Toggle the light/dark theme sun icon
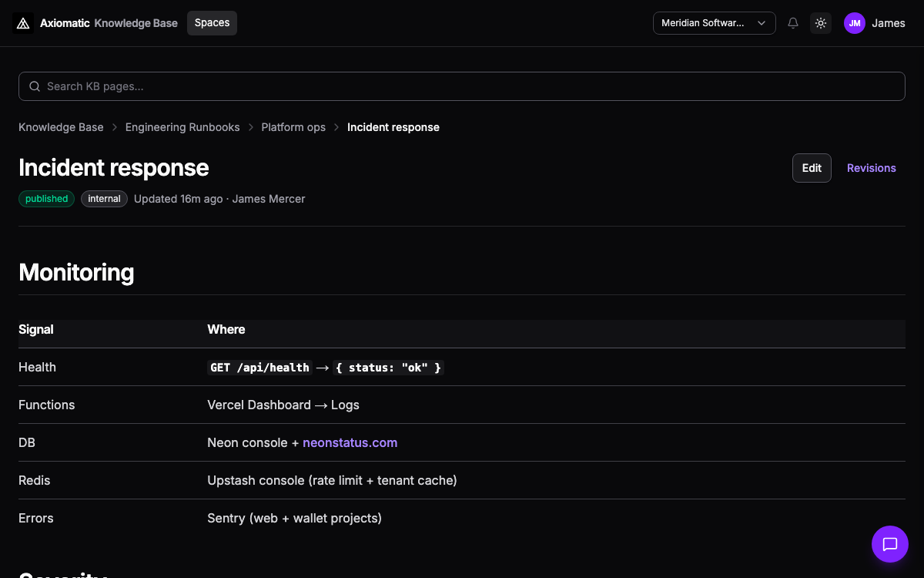 (x=821, y=23)
